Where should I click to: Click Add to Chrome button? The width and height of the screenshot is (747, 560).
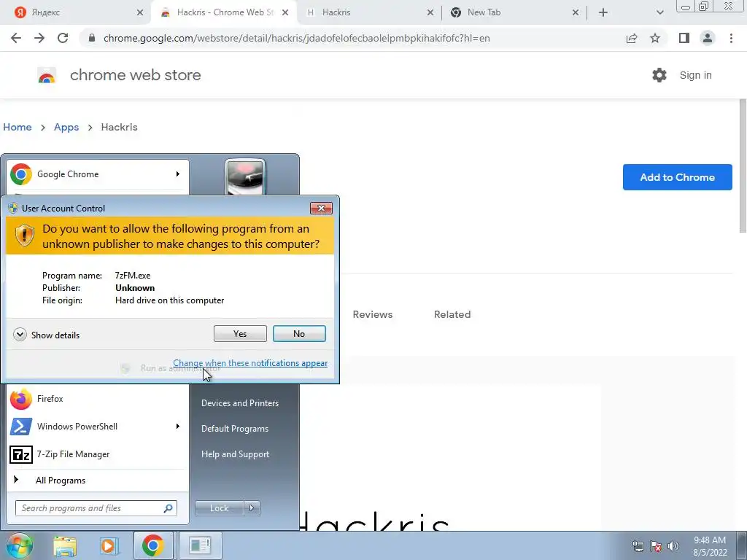pyautogui.click(x=677, y=177)
